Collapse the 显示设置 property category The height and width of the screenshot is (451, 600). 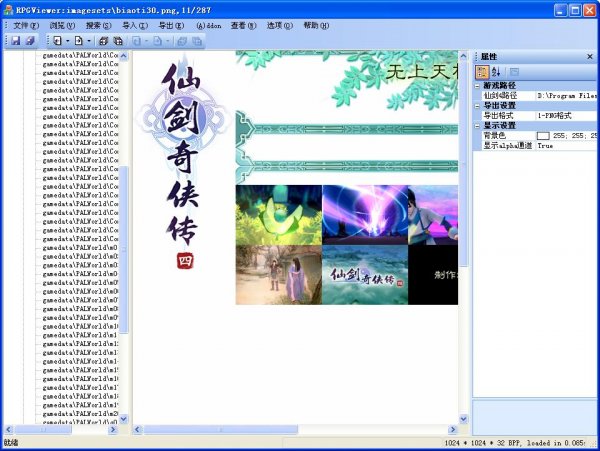click(x=477, y=126)
